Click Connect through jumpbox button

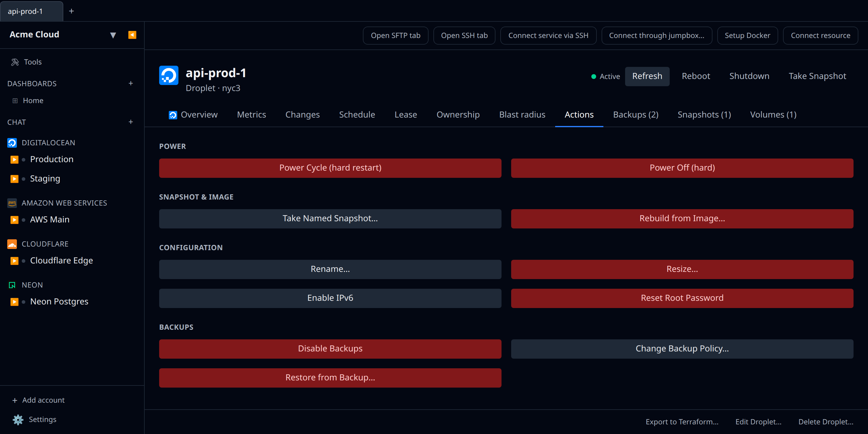coord(656,35)
